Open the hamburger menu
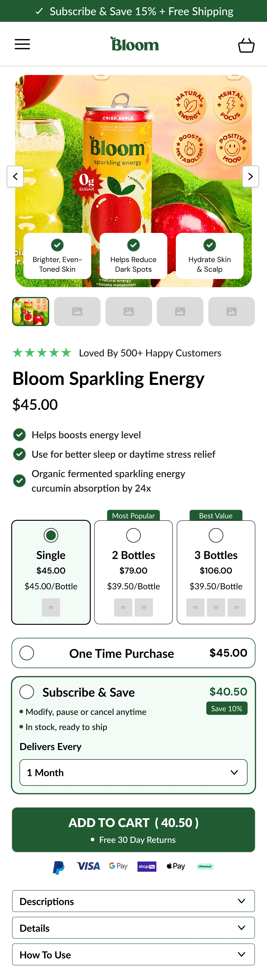 point(22,45)
